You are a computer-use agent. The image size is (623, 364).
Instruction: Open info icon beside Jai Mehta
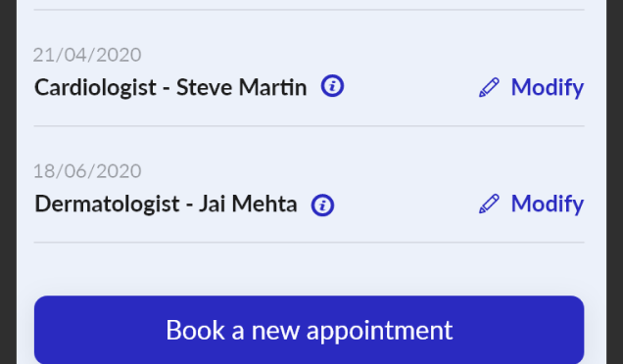322,205
